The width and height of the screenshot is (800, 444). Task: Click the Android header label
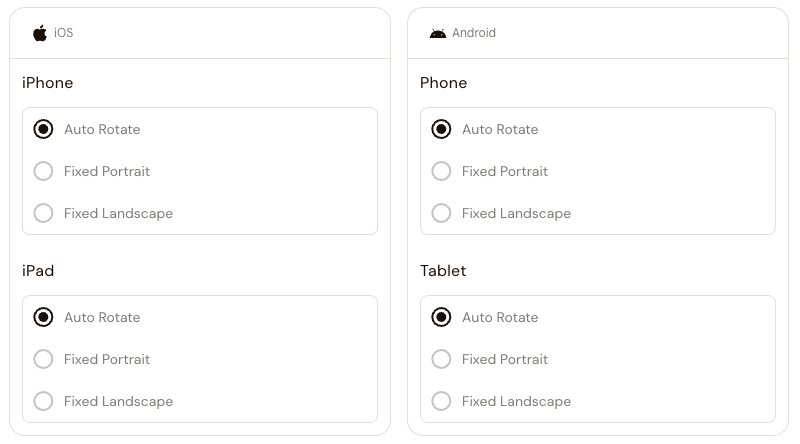click(x=474, y=33)
